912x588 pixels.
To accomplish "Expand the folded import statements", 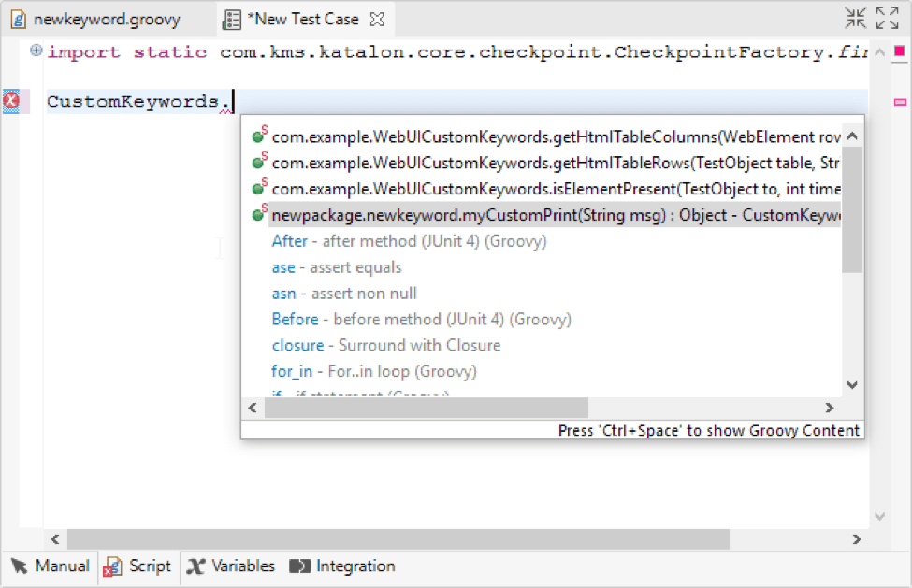I will click(x=36, y=50).
